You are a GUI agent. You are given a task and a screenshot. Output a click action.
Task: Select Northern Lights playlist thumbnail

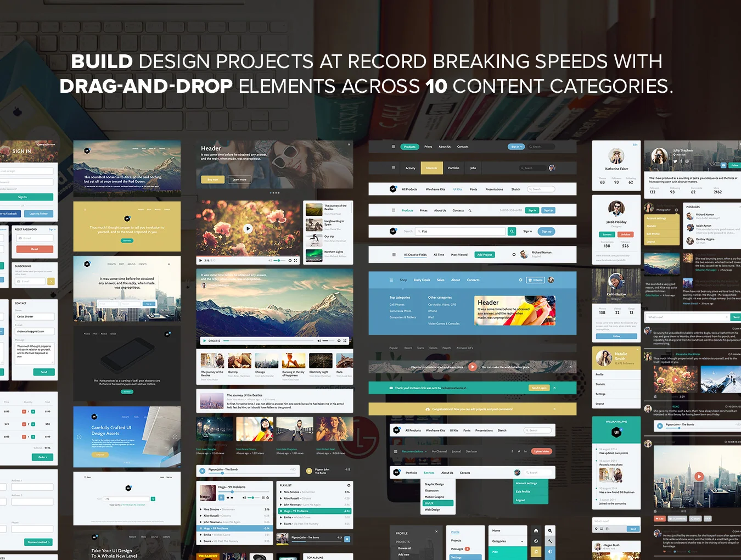point(314,255)
